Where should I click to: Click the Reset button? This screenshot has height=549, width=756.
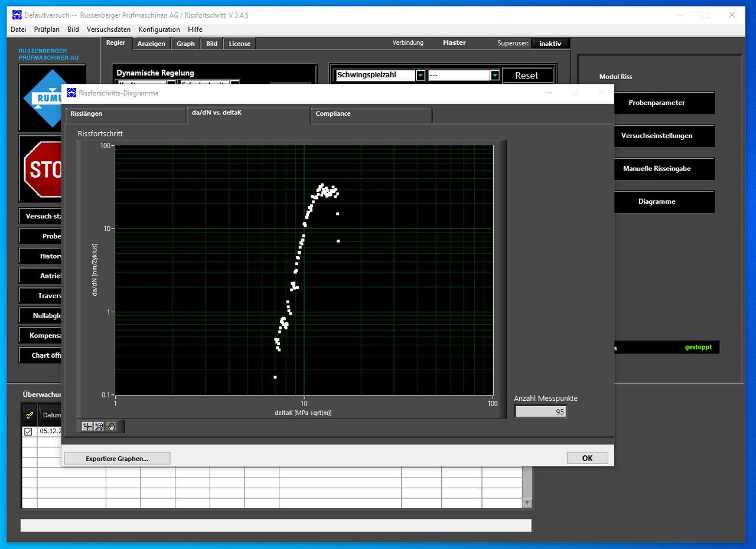tap(526, 76)
